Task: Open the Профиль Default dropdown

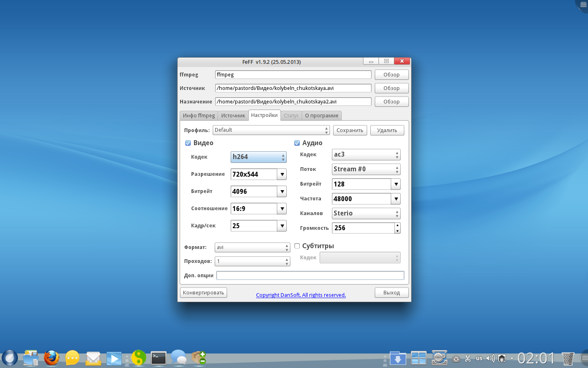Action: pos(271,130)
